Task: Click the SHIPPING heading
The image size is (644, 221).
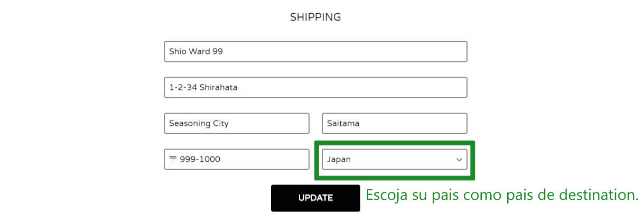Action: coord(315,17)
